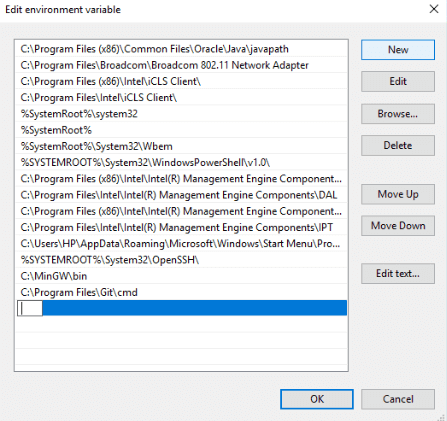Viewport: 447px width, 421px height.
Task: Close the Edit environment variable window
Action: tap(434, 9)
